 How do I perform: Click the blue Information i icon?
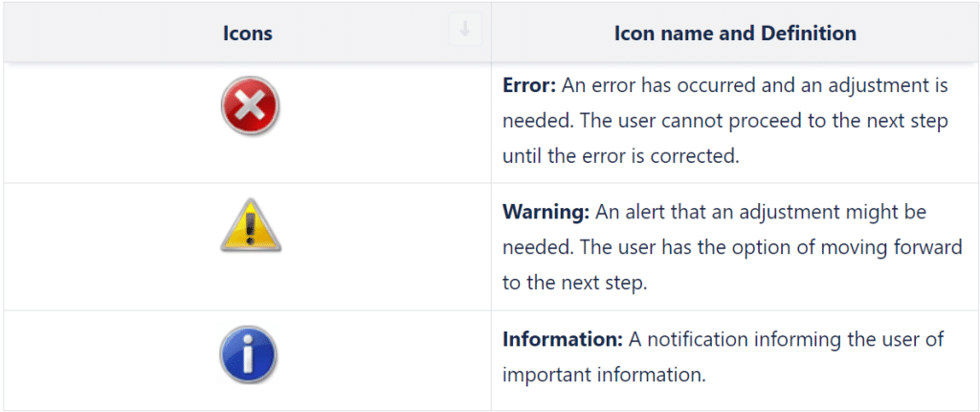248,355
